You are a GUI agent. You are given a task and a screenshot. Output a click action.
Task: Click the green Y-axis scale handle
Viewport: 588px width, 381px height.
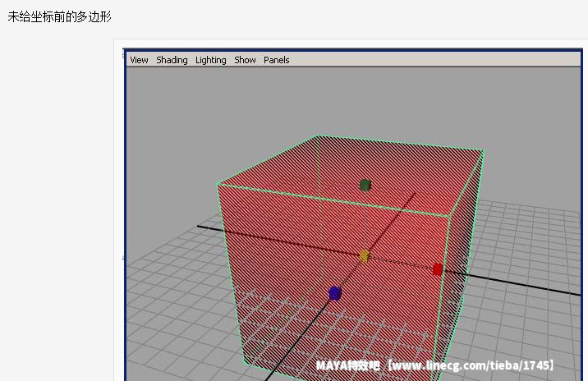(365, 186)
